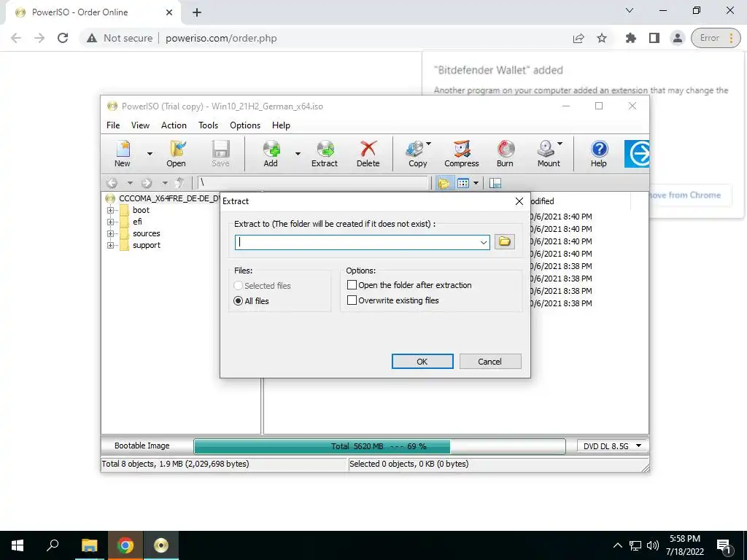Viewport: 747px width, 560px height.
Task: Expand the support folder tree node
Action: [111, 246]
